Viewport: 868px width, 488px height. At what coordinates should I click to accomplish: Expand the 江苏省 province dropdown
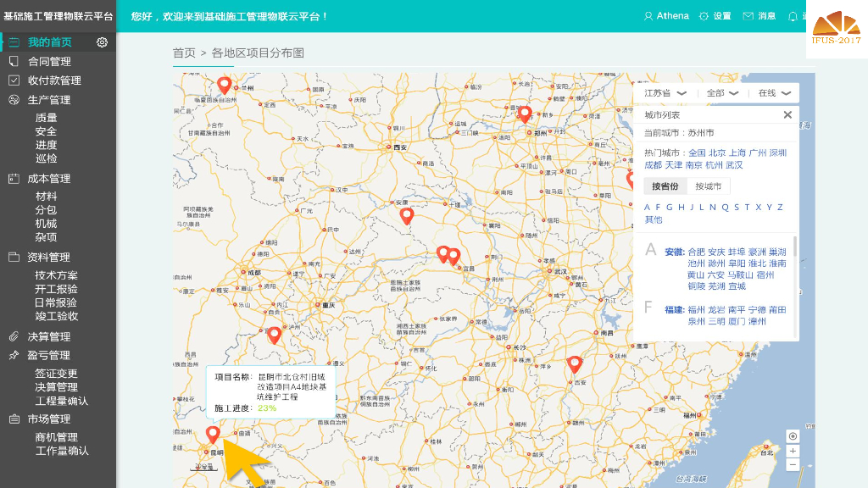click(665, 93)
